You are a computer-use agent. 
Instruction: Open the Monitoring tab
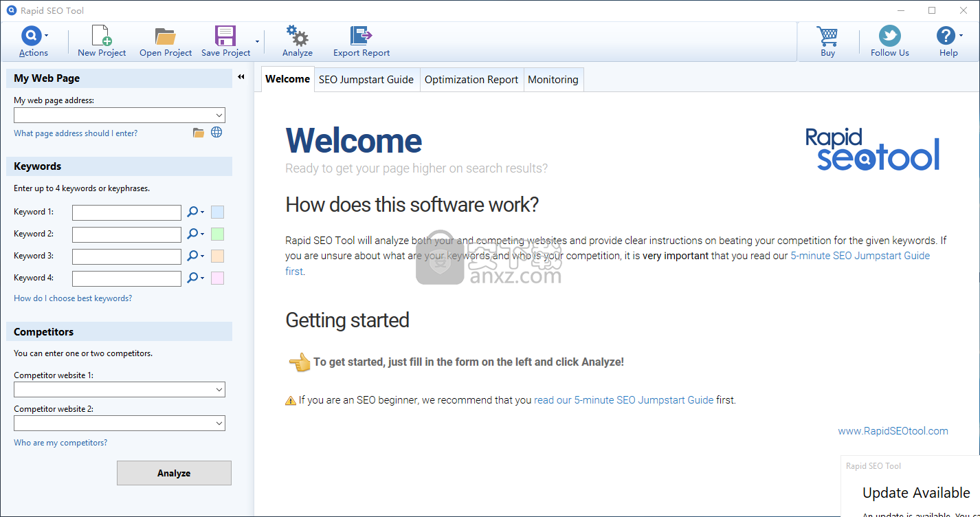[x=553, y=80]
